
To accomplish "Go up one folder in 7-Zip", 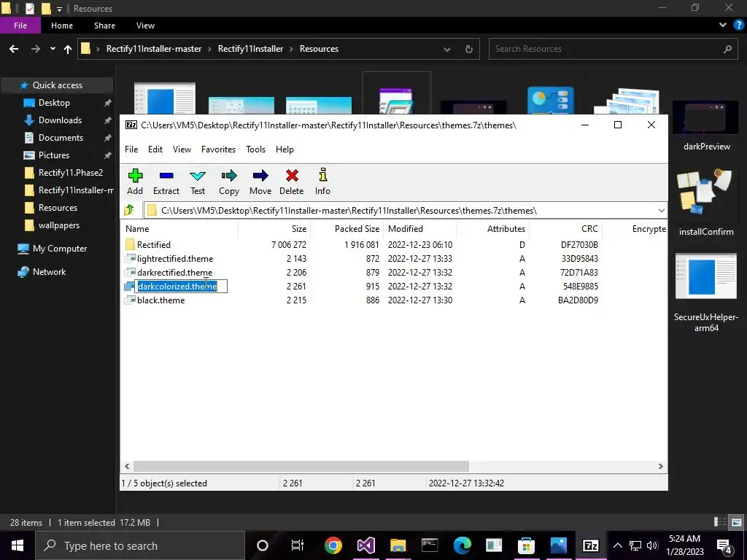I will (x=129, y=210).
